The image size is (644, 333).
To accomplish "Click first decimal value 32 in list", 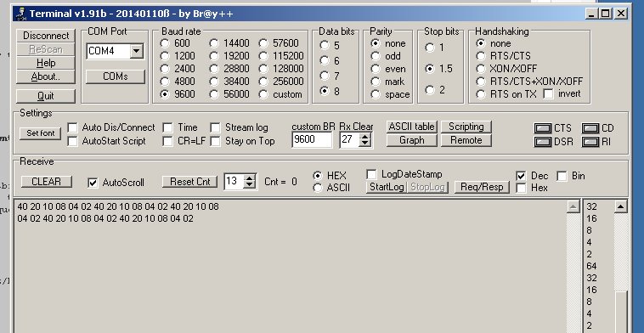I will [x=591, y=206].
